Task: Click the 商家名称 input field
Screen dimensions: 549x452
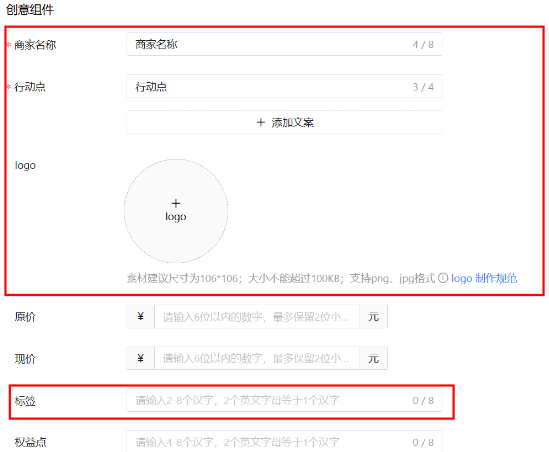Action: pyautogui.click(x=284, y=44)
